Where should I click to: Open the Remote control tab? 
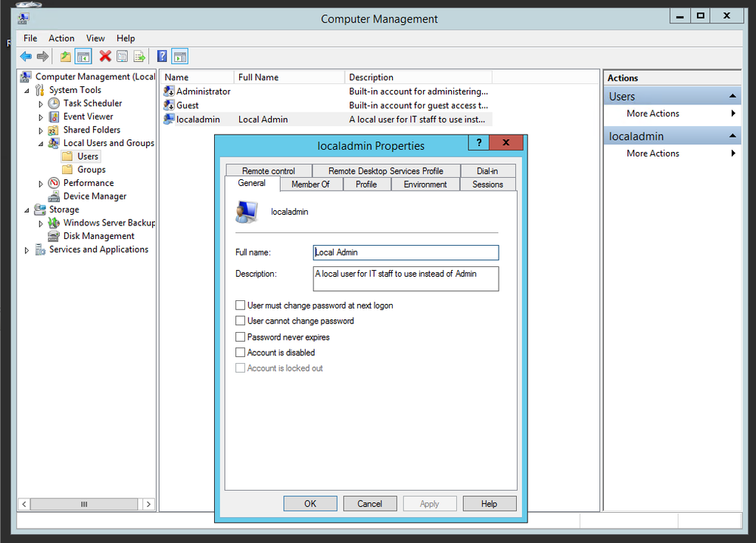point(269,171)
